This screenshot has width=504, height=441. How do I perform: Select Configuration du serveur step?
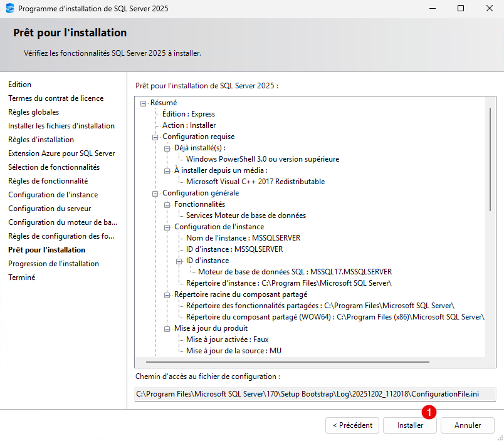coord(50,209)
